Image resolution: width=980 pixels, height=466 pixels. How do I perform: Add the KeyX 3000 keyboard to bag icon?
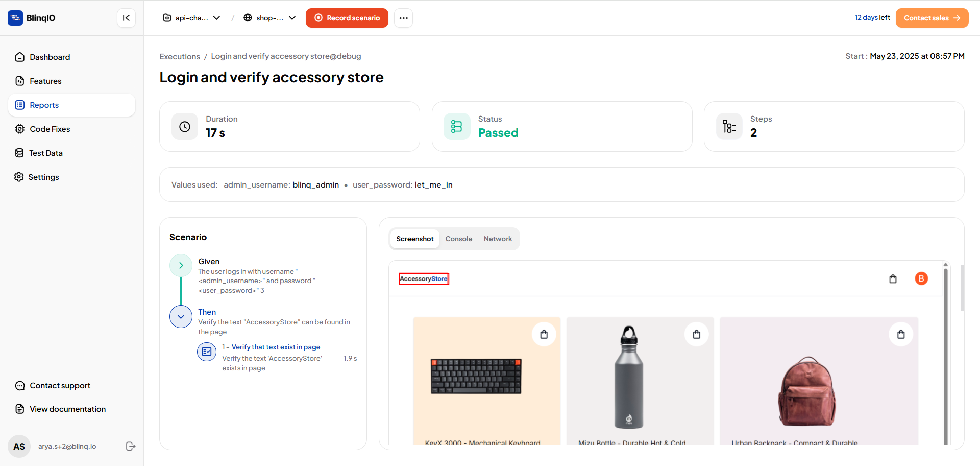click(544, 334)
